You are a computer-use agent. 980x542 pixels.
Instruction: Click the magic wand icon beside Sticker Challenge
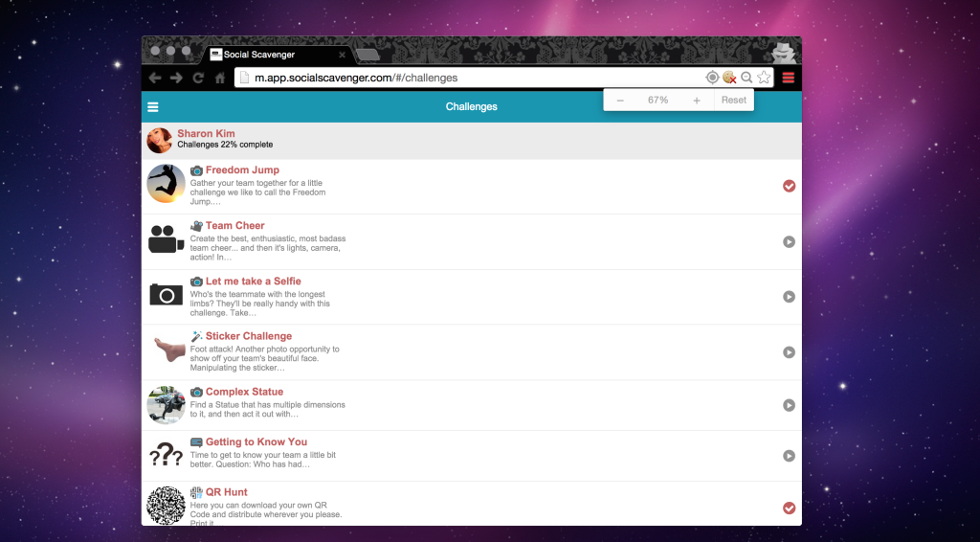(x=196, y=336)
